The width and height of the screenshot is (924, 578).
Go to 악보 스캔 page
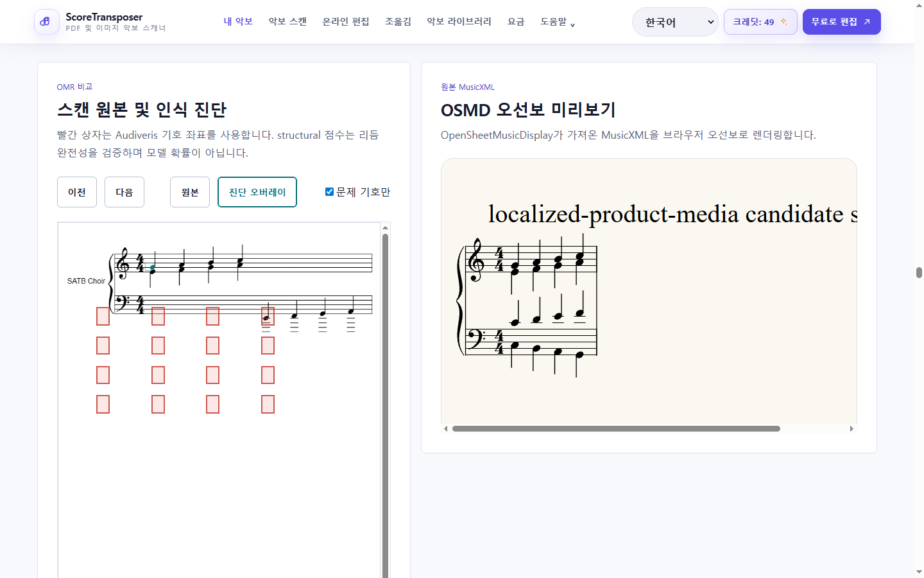pyautogui.click(x=287, y=21)
